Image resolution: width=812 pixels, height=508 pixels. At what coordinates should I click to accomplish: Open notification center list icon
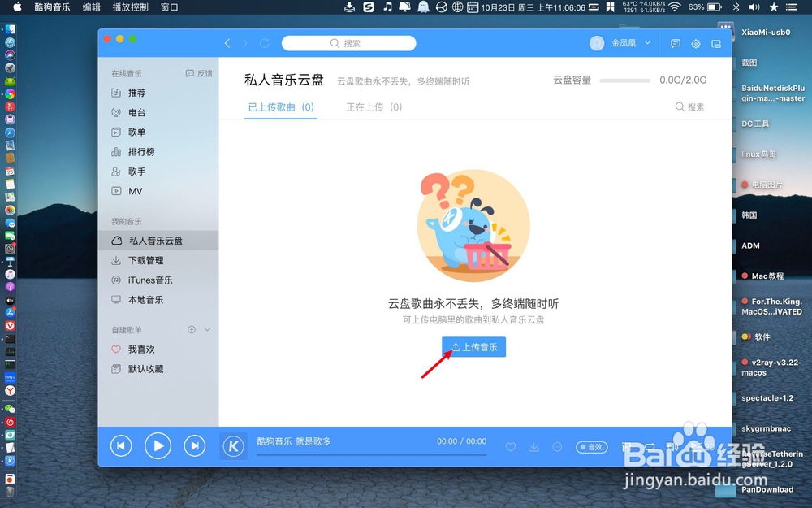tap(791, 7)
